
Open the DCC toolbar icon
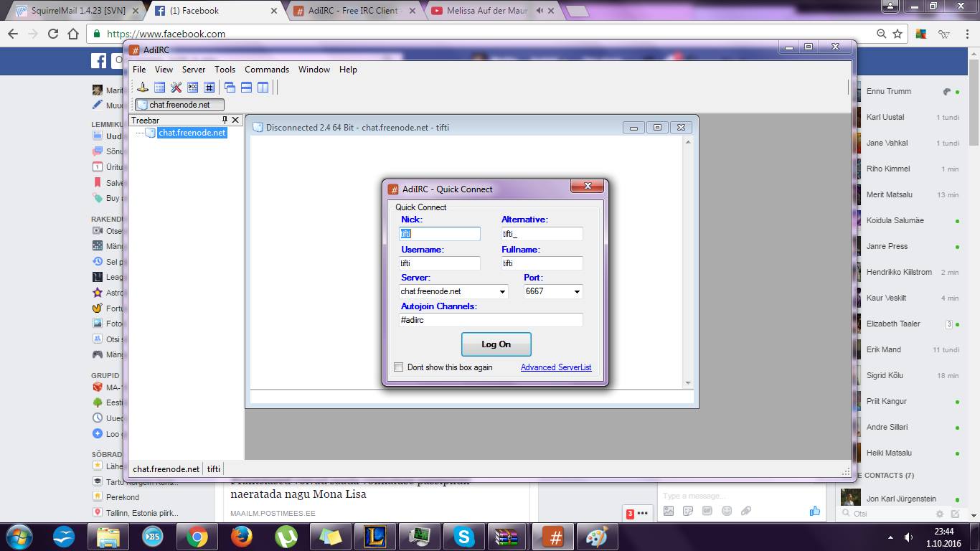pos(192,88)
